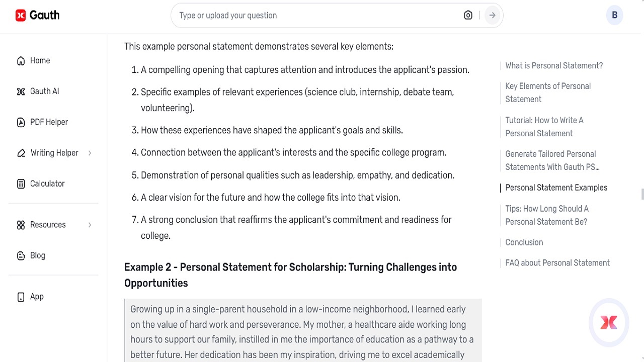Select the Home sidebar icon
The image size is (644, 362).
(x=21, y=60)
